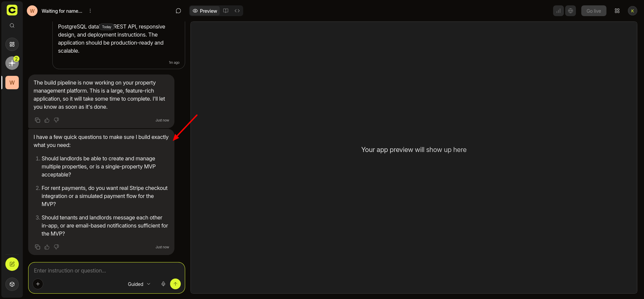
Task: Copy the quick questions message
Action: [38, 247]
